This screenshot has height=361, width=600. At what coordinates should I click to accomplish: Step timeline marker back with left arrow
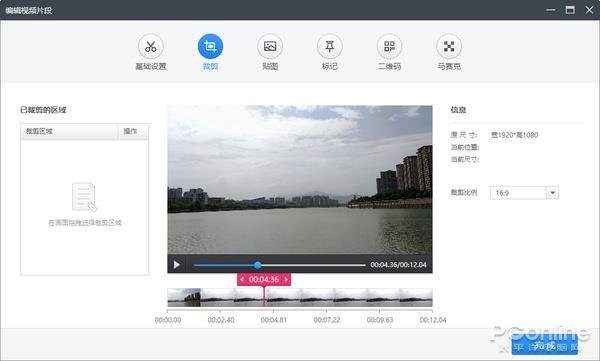pyautogui.click(x=242, y=279)
